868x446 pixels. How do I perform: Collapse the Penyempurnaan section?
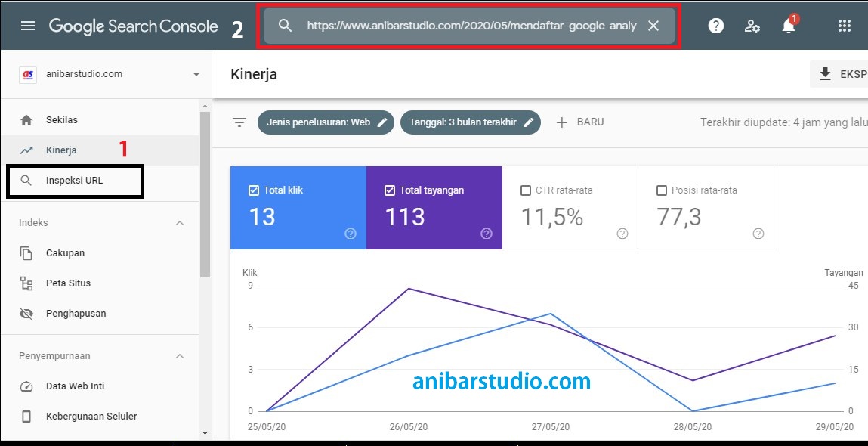pos(179,356)
